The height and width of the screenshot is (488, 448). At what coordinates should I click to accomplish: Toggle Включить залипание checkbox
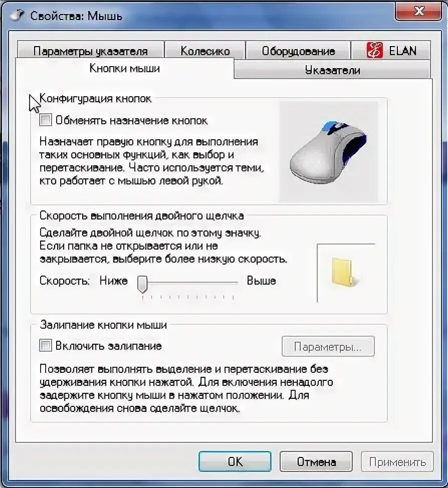[46, 346]
